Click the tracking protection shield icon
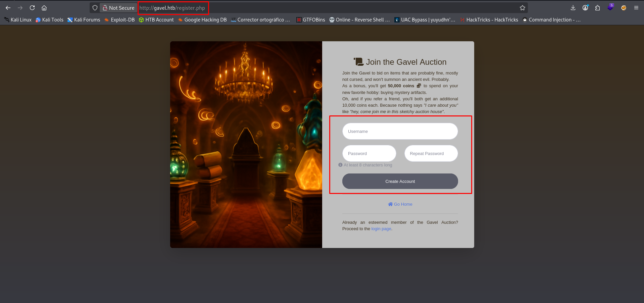This screenshot has height=303, width=644. pos(95,8)
